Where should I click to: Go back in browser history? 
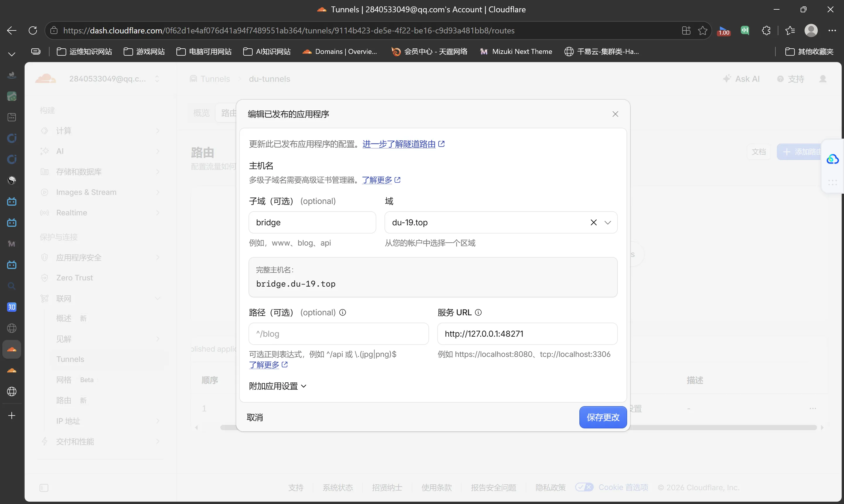coord(11,30)
